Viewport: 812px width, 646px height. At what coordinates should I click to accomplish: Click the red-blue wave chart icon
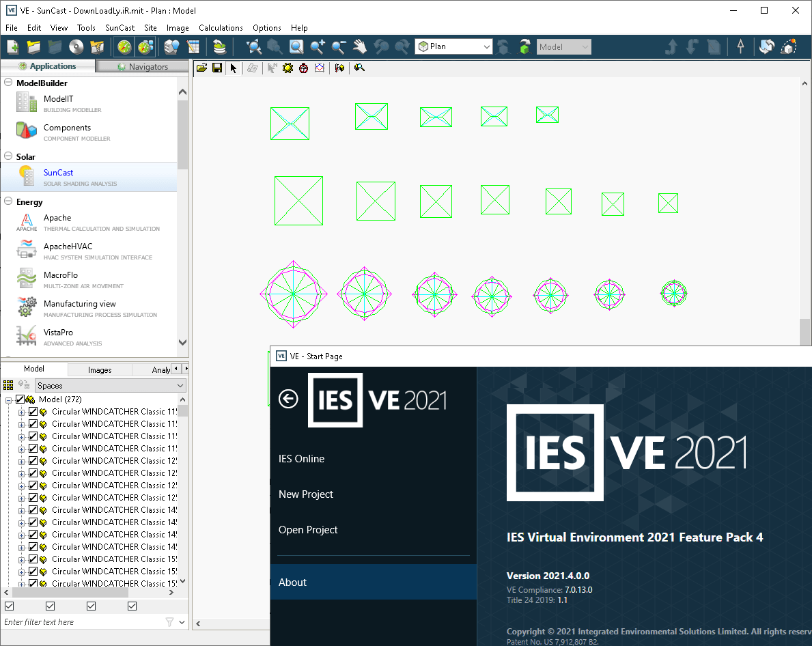coord(320,68)
